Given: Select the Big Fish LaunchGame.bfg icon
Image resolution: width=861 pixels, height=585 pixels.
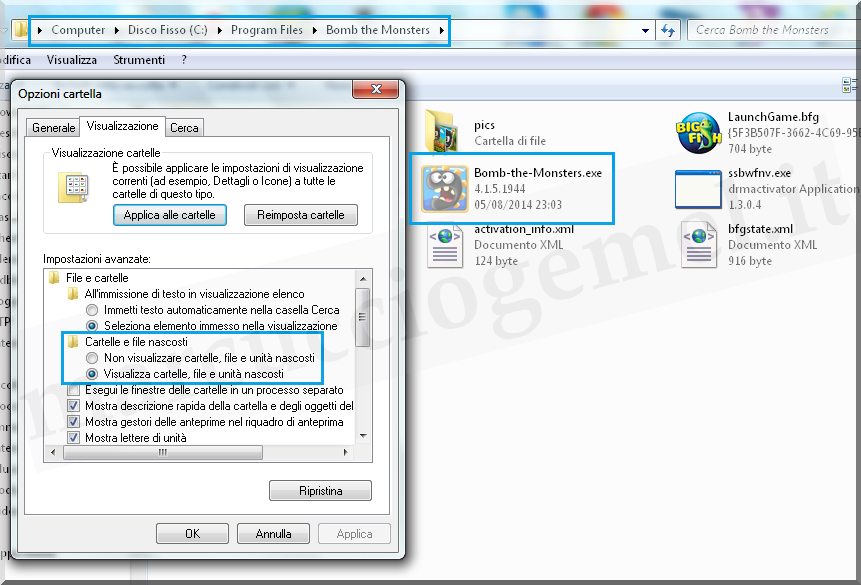Looking at the screenshot, I should (697, 132).
